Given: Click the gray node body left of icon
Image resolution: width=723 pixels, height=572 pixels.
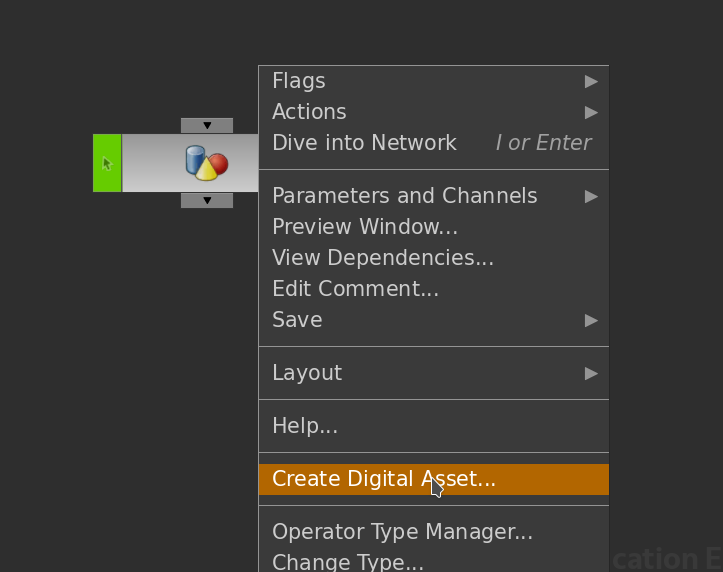Looking at the screenshot, I should pos(150,163).
